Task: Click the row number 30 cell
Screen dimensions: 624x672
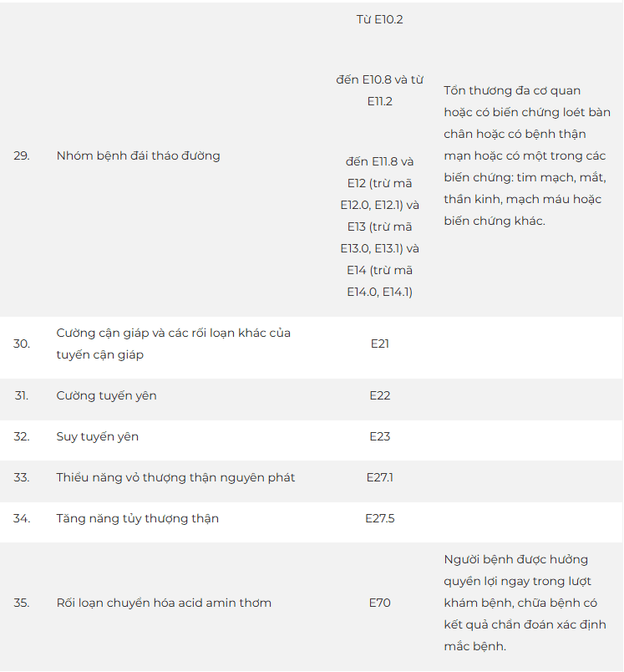Action: click(x=22, y=344)
